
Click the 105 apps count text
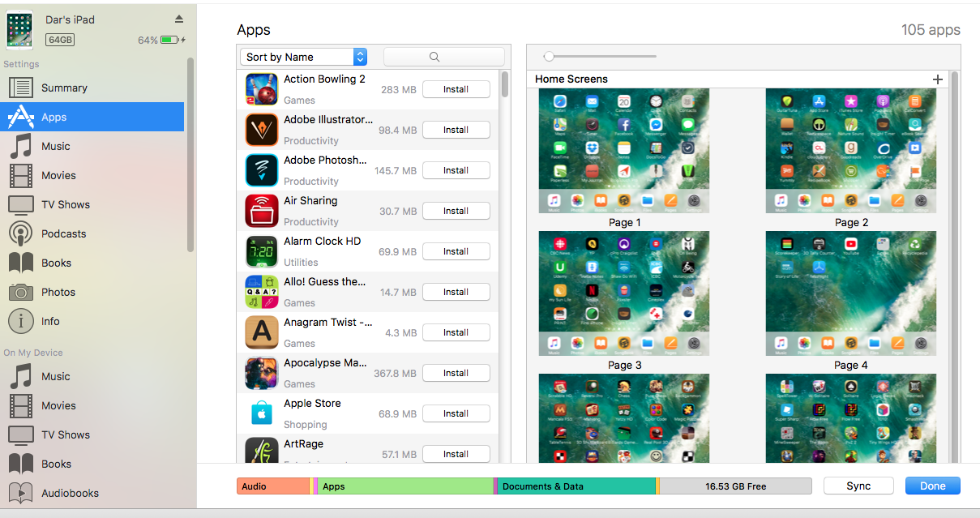click(x=931, y=30)
